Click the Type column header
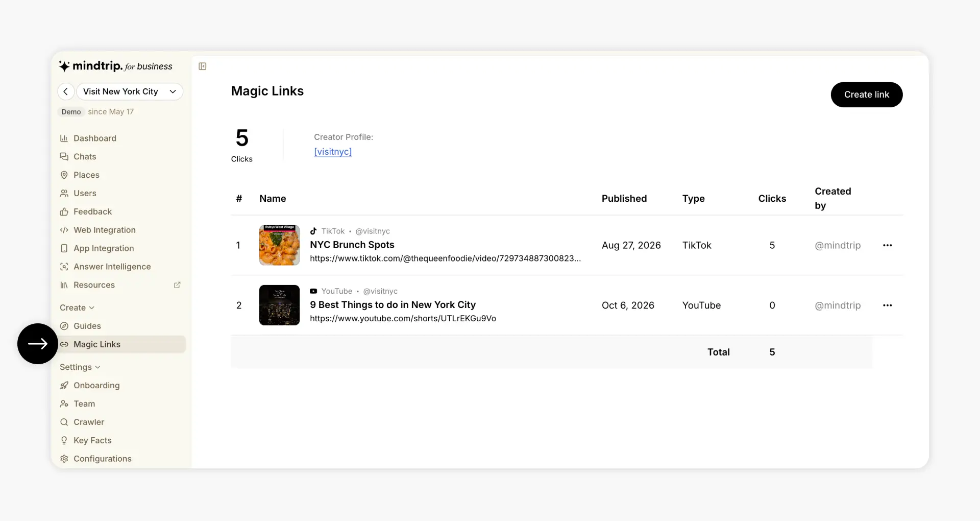The image size is (980, 521). coord(693,199)
